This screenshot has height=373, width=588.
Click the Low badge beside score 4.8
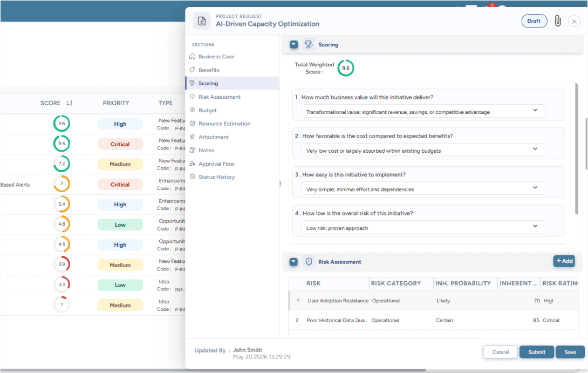coord(120,225)
